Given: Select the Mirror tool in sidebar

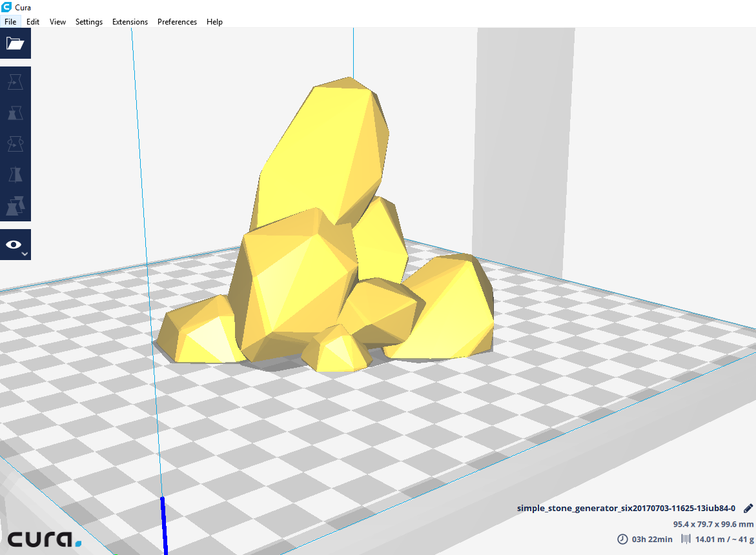Looking at the screenshot, I should pos(15,174).
